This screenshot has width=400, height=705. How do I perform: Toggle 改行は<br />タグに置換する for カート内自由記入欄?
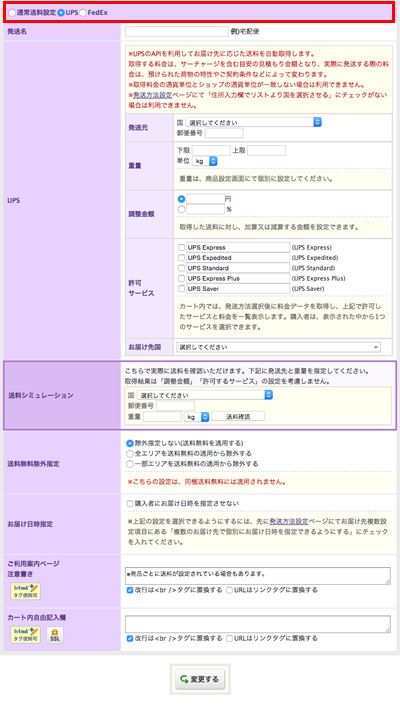(130, 638)
